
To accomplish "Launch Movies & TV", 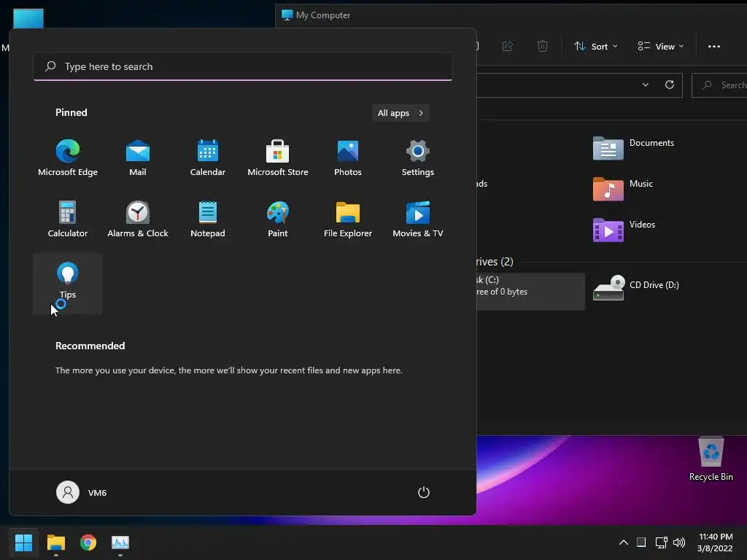I will [x=418, y=219].
